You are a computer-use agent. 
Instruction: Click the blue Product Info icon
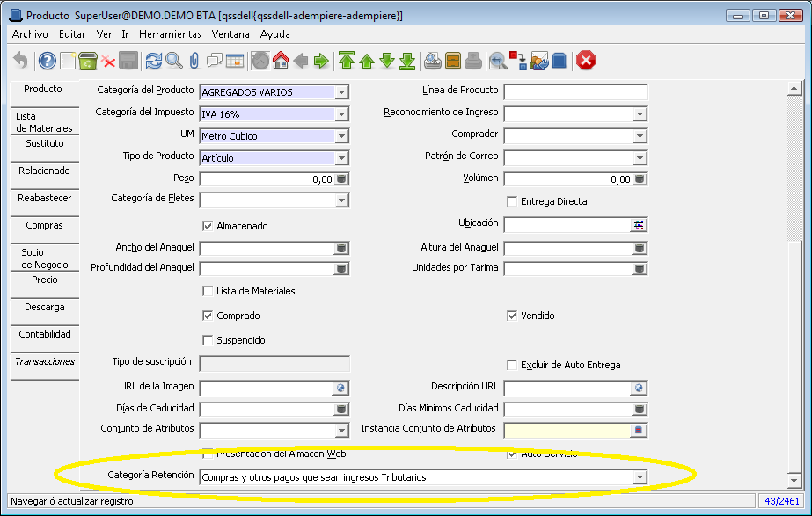point(560,61)
